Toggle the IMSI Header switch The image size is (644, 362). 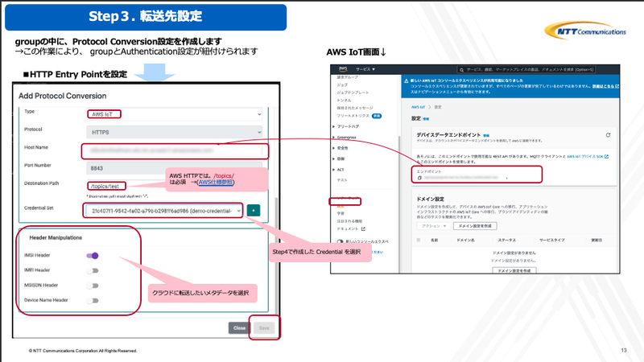93,256
